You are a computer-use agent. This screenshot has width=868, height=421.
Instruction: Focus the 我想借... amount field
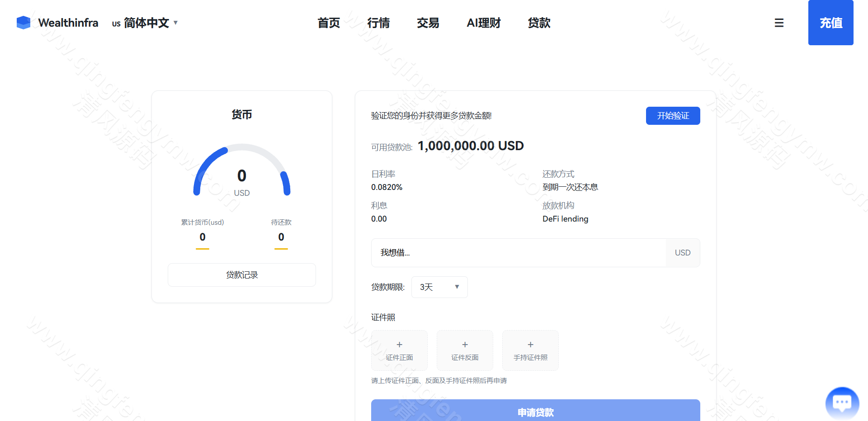point(519,253)
